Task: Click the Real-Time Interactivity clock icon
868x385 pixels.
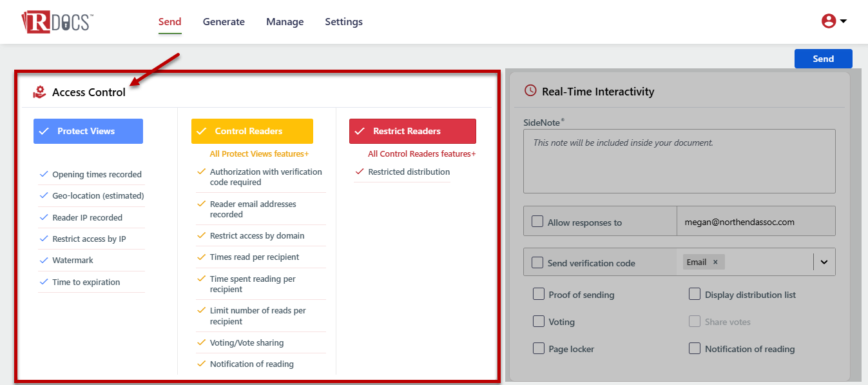Action: click(x=530, y=91)
